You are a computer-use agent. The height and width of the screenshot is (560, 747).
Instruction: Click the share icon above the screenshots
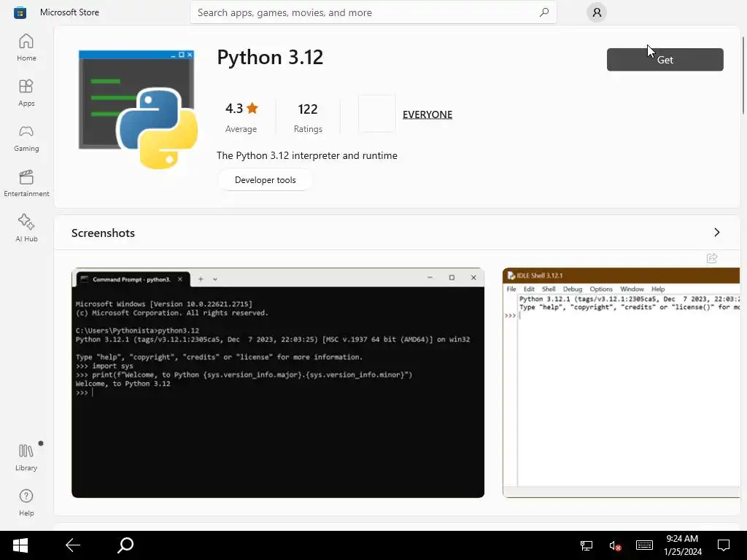pyautogui.click(x=712, y=258)
